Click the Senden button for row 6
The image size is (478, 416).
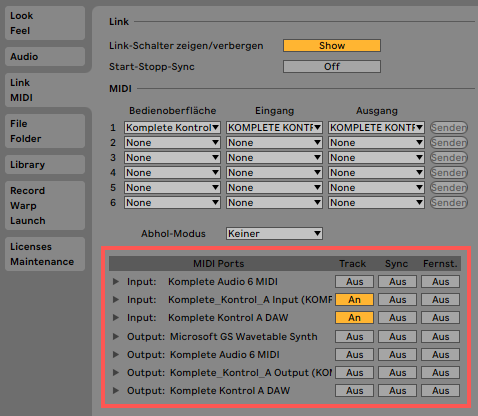coord(449,203)
